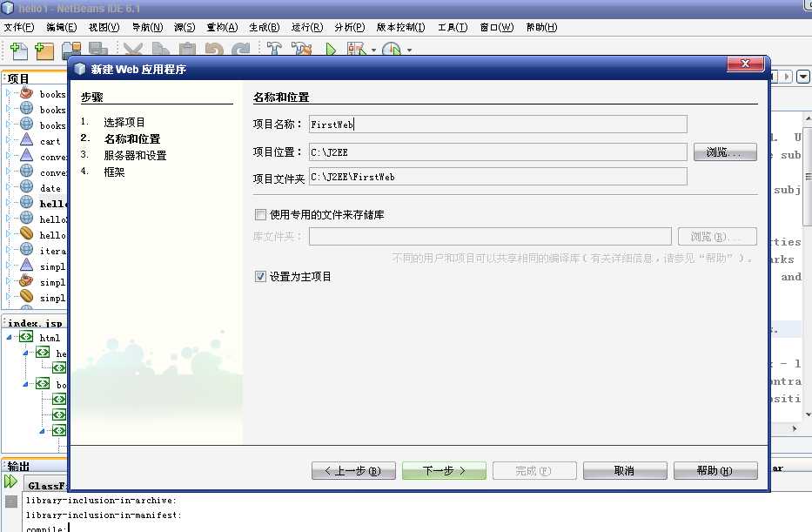Click the 项目文件夹 field showing C:\J2EE\FirstWeb
Screen dimensions: 812x532
click(498, 177)
